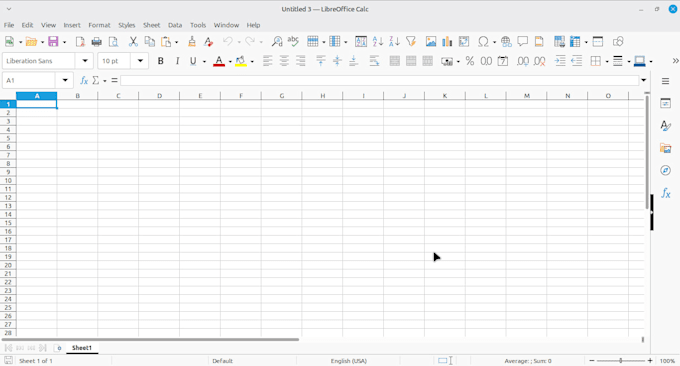Click the AutoFilter funnel icon
This screenshot has height=366, width=680.
(x=411, y=42)
